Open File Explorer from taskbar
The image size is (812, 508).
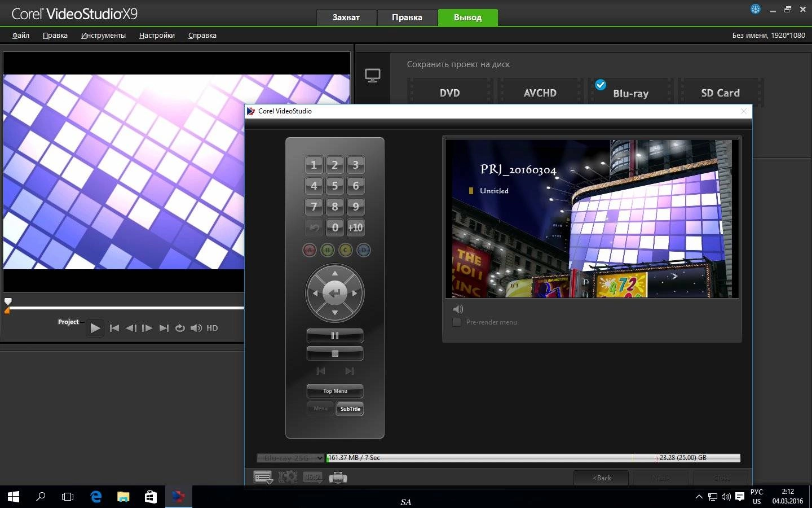[123, 497]
